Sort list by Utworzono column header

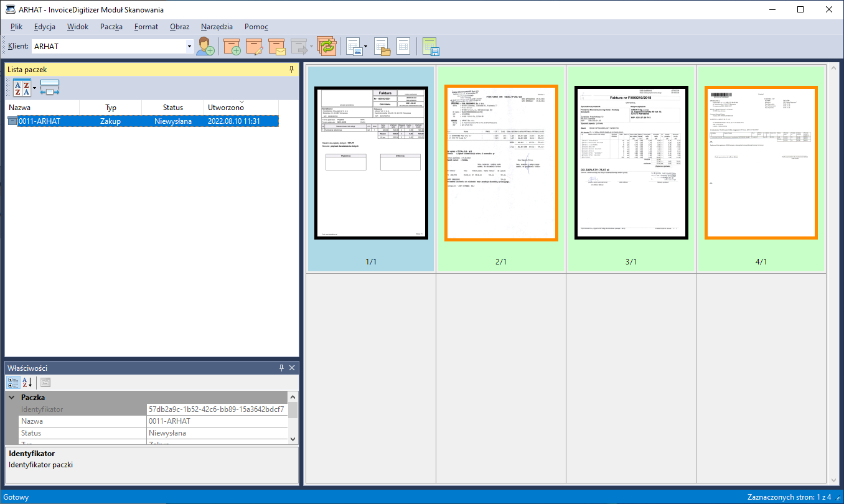226,108
